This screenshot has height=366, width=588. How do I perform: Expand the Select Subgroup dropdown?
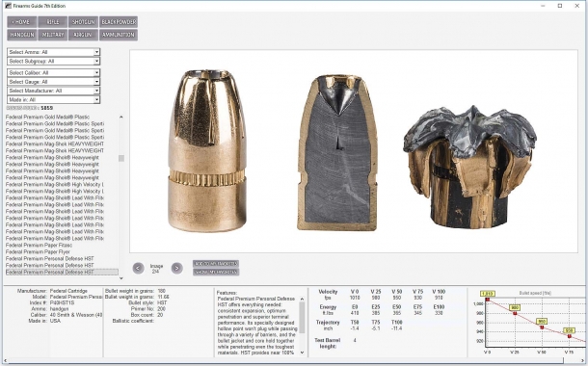pos(96,61)
